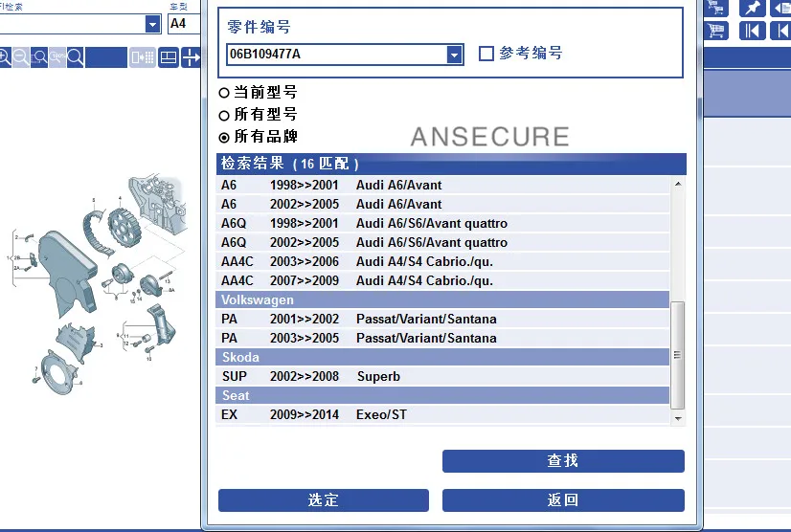Screen dimensions: 791x532
Task: Go to previous with single-bar arrow icon
Action: coord(780,31)
